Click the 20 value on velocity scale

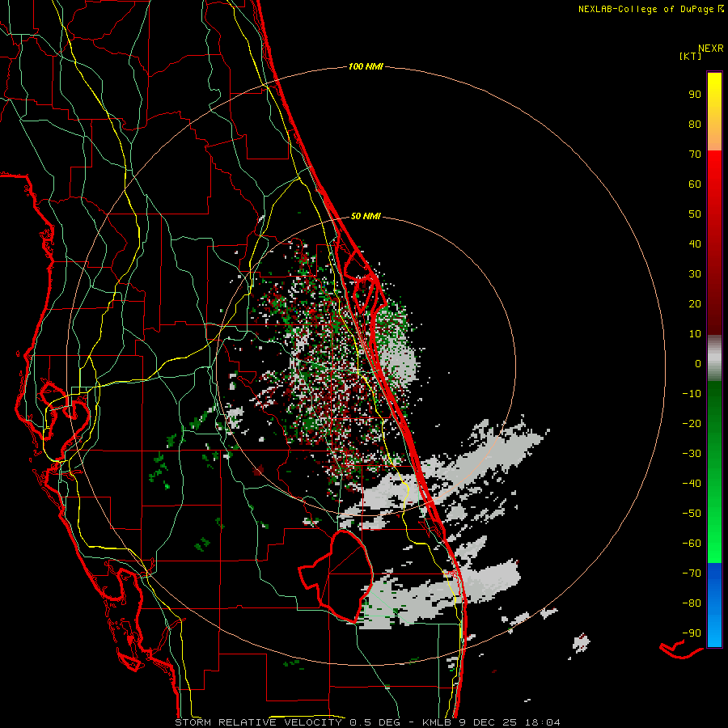[695, 304]
